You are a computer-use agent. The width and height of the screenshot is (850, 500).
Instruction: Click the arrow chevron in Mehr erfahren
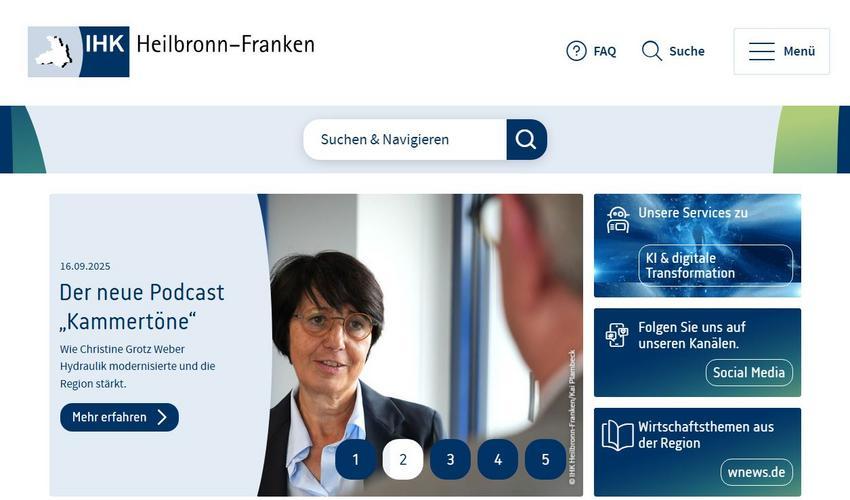tap(162, 417)
